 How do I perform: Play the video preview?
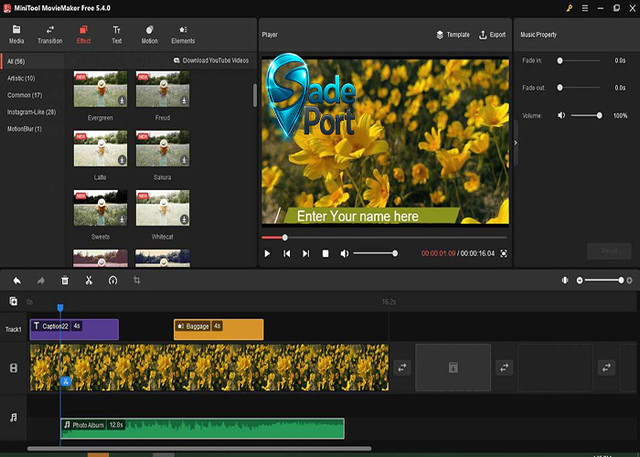click(267, 253)
